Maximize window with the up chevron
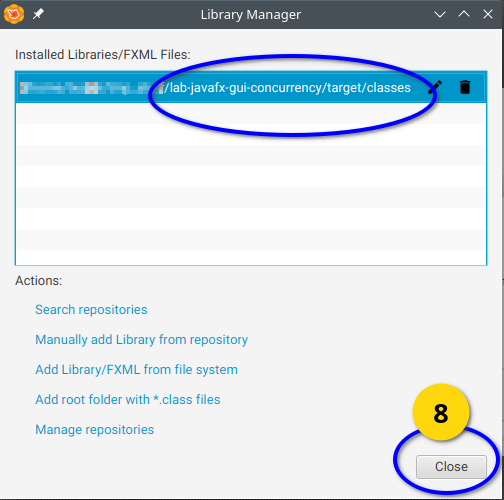The height and width of the screenshot is (500, 504). pos(464,14)
